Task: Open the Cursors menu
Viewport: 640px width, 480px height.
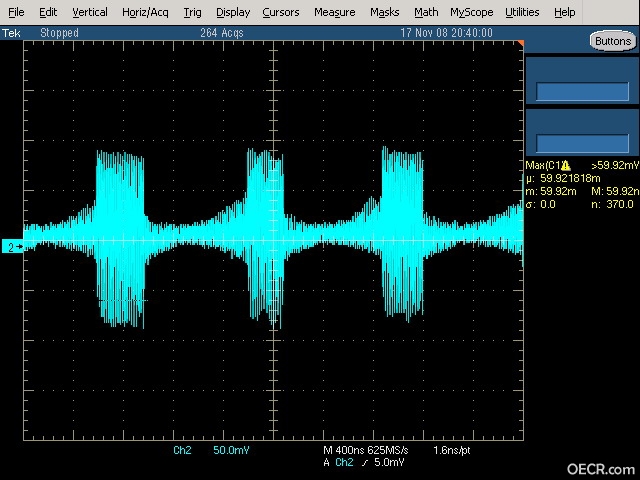Action: (281, 12)
